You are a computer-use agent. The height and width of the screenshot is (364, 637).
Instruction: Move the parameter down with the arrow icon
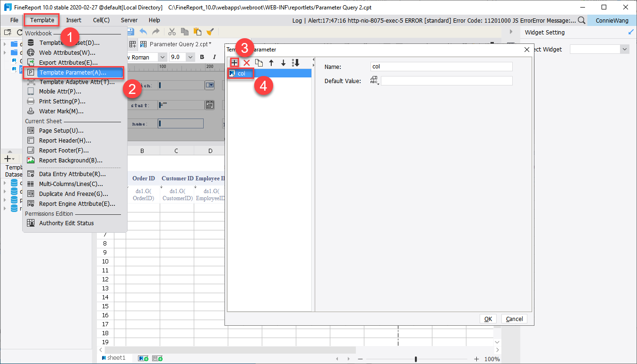click(283, 62)
